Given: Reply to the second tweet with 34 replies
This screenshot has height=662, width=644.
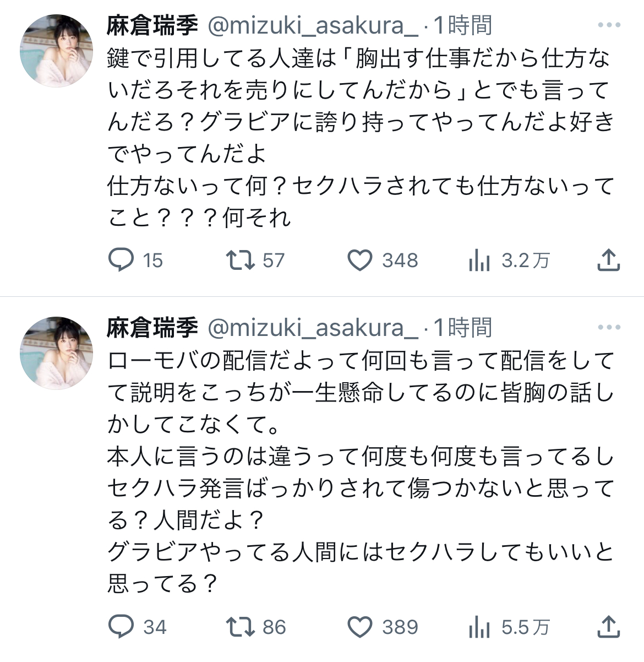Looking at the screenshot, I should pyautogui.click(x=122, y=627).
